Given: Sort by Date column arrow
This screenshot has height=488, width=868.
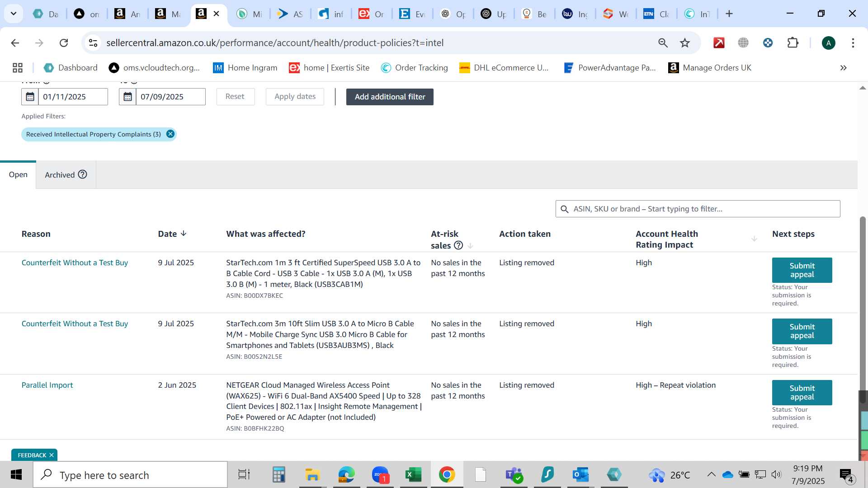Looking at the screenshot, I should [x=184, y=234].
